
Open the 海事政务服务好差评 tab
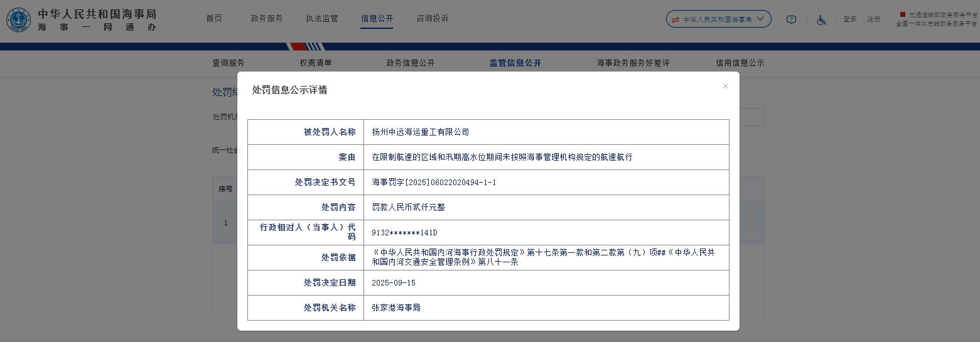coord(633,63)
